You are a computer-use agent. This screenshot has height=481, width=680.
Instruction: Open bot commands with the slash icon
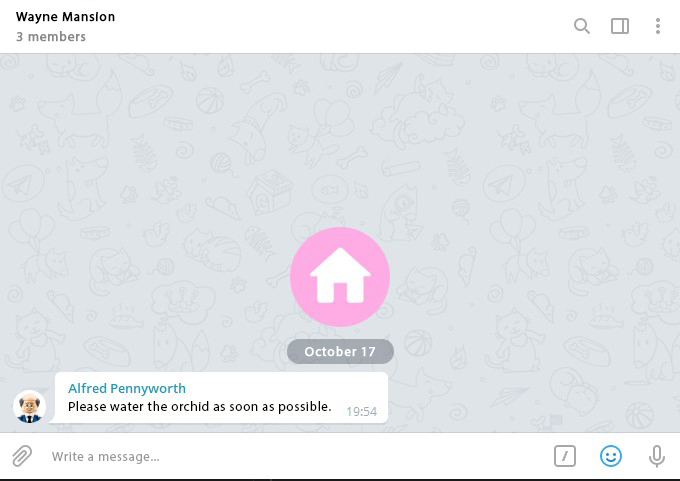tap(565, 456)
